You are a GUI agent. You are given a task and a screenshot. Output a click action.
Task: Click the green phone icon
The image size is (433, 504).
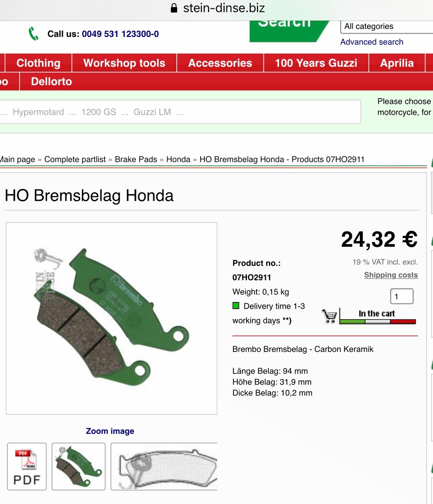[34, 34]
